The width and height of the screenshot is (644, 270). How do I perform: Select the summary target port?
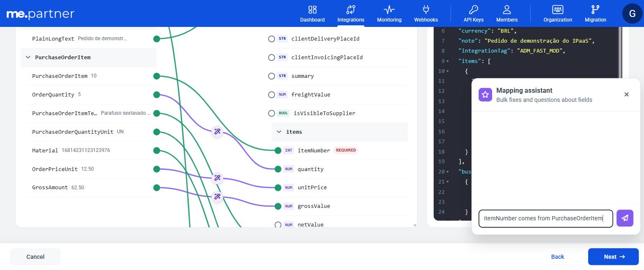pyautogui.click(x=272, y=76)
